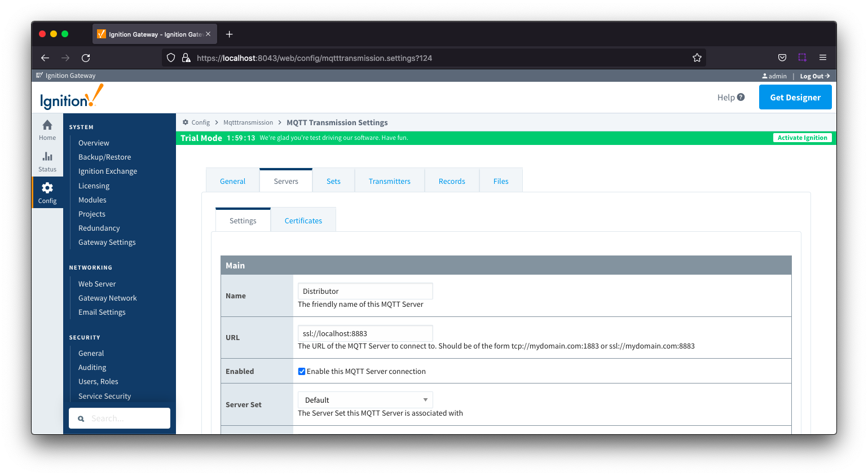Close the Ignition Gateway browser tab
The width and height of the screenshot is (868, 476).
coord(208,34)
